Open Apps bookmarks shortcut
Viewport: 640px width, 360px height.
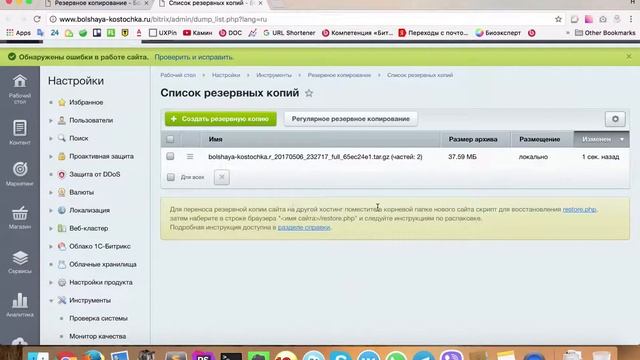pyautogui.click(x=18, y=33)
